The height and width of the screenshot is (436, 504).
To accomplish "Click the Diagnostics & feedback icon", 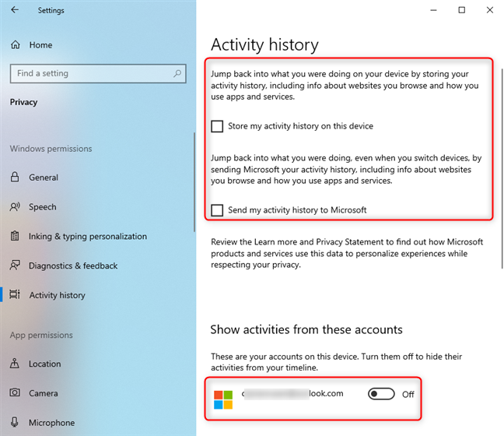I will [15, 265].
